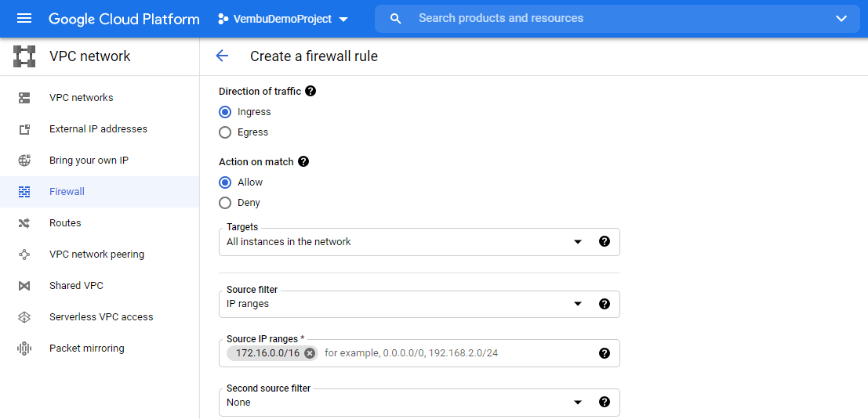Open Serverless VPC access page
This screenshot has width=868, height=419.
pyautogui.click(x=100, y=317)
